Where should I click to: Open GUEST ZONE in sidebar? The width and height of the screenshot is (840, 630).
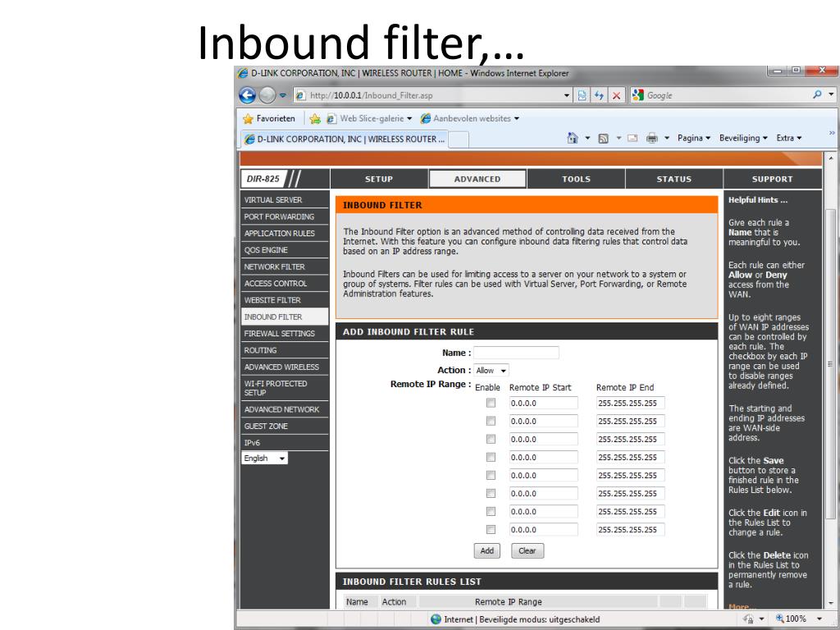point(285,426)
